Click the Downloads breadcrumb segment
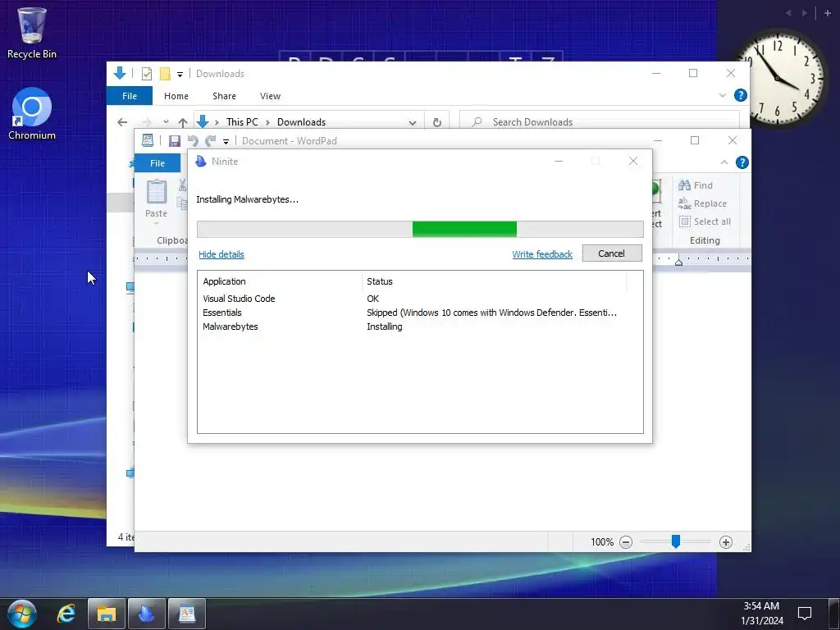This screenshot has height=630, width=840. tap(301, 122)
